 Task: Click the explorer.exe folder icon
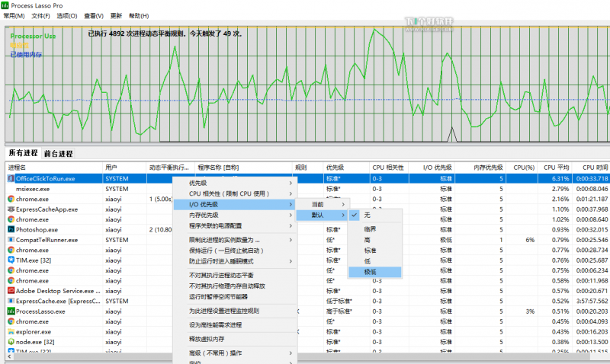11,332
